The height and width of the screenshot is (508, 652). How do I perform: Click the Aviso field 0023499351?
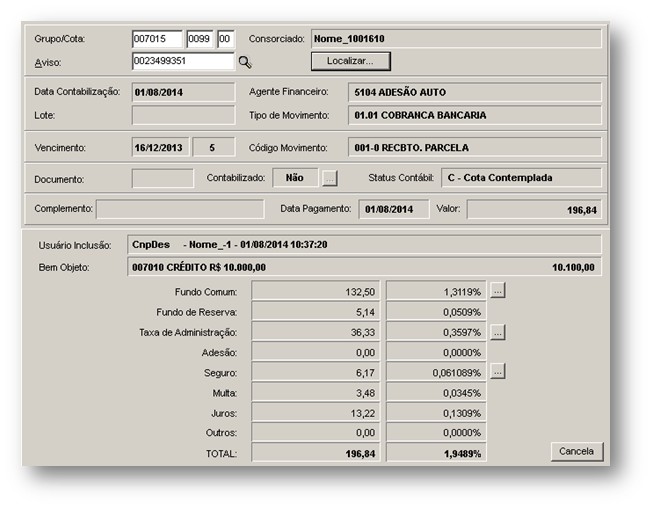[x=183, y=62]
